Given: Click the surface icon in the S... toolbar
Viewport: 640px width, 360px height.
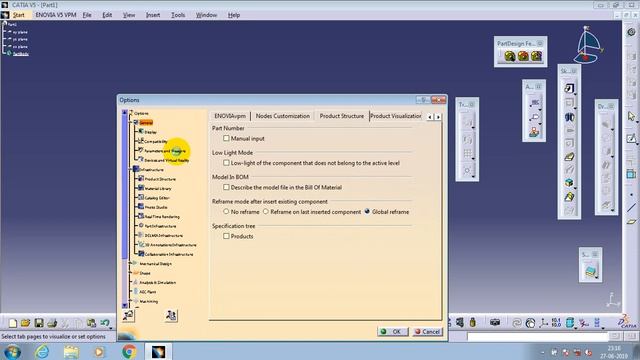Looking at the screenshot, I should tap(590, 271).
